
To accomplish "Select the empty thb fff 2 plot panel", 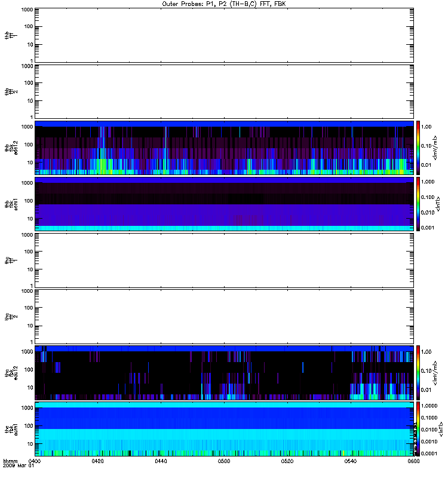I will (x=224, y=91).
